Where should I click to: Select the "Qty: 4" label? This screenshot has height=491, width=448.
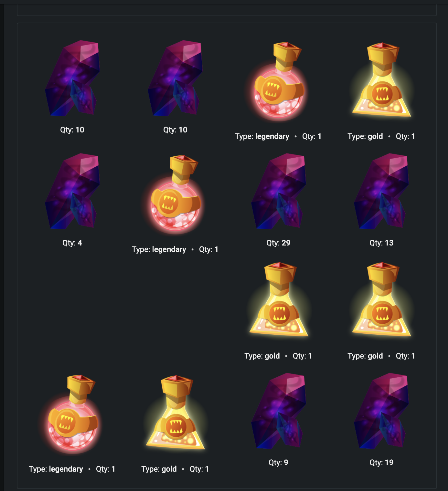point(72,243)
